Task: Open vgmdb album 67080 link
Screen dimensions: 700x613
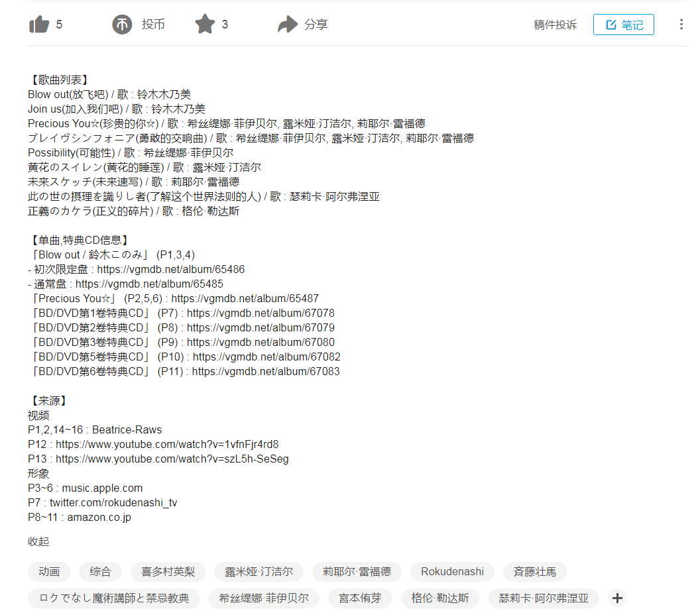Action: (261, 342)
